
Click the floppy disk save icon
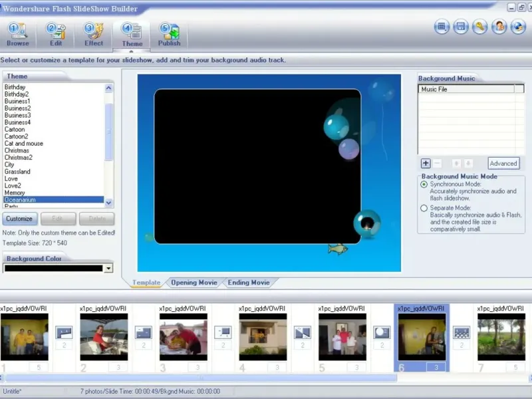click(x=460, y=27)
